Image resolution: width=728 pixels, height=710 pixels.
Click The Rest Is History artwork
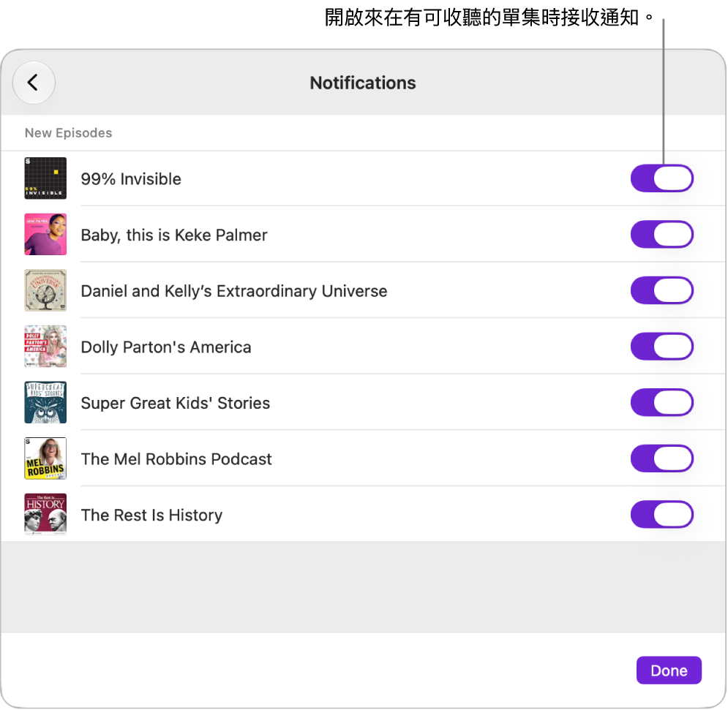45,514
